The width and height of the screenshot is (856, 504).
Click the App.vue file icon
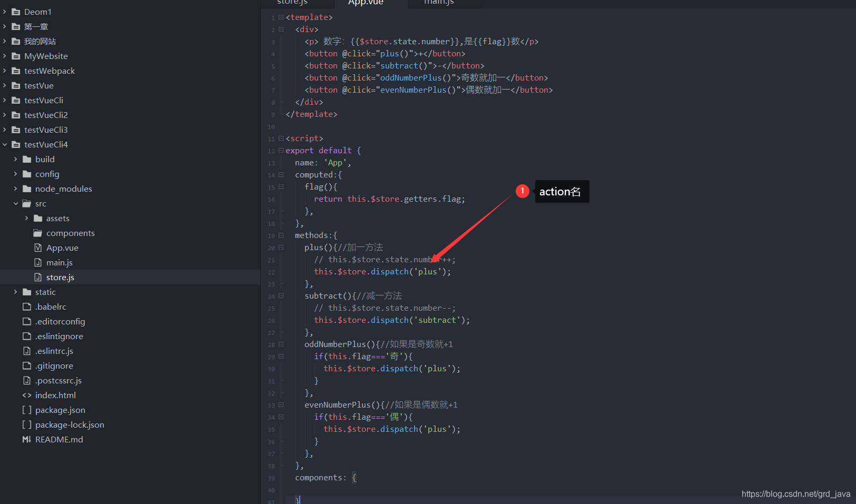pyautogui.click(x=38, y=248)
